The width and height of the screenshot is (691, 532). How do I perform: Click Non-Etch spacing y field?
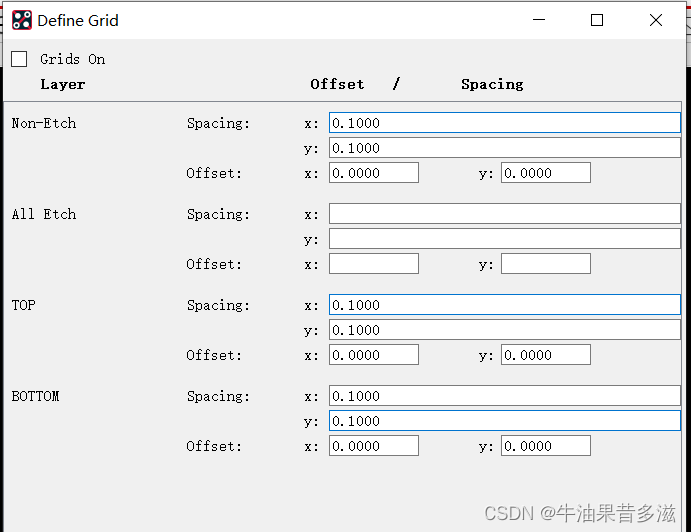pyautogui.click(x=504, y=148)
